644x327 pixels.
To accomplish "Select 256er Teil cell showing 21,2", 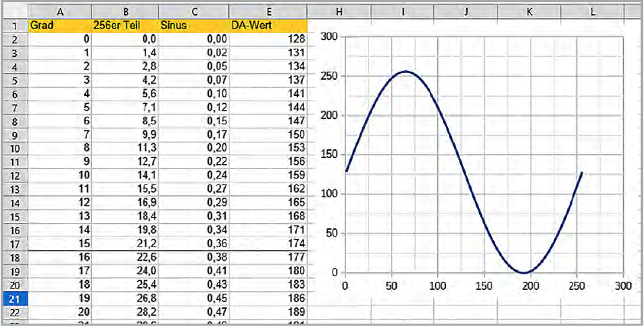I will [125, 244].
